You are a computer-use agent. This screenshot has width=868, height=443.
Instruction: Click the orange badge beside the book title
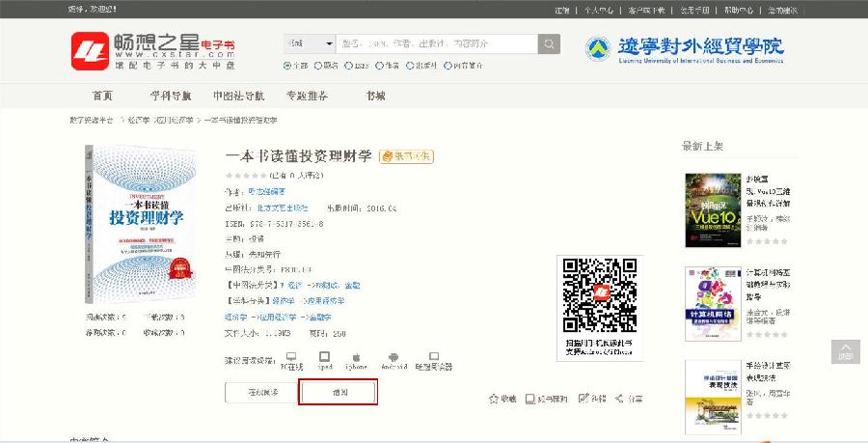tap(406, 156)
